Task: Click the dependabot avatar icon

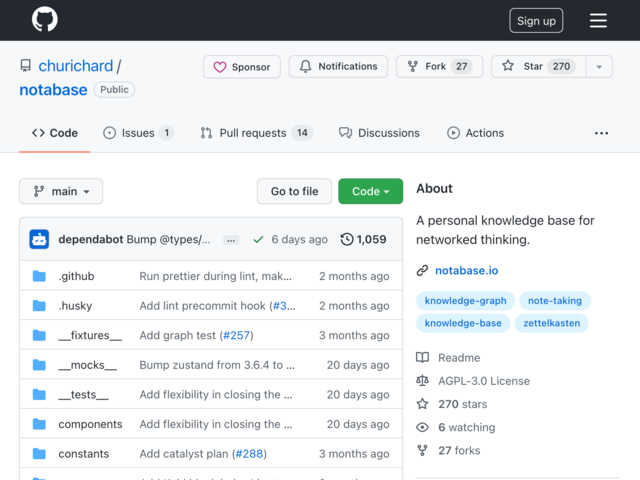Action: pos(39,239)
